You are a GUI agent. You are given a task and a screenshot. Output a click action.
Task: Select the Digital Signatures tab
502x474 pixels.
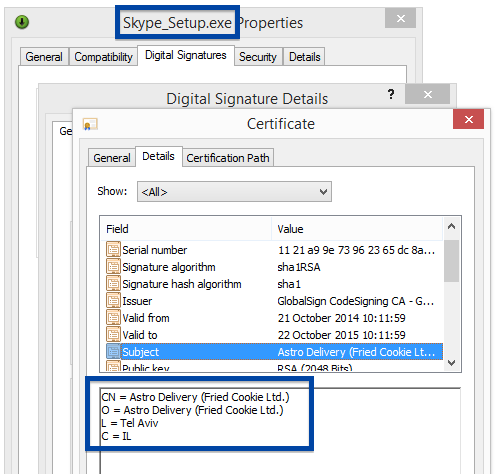click(186, 55)
